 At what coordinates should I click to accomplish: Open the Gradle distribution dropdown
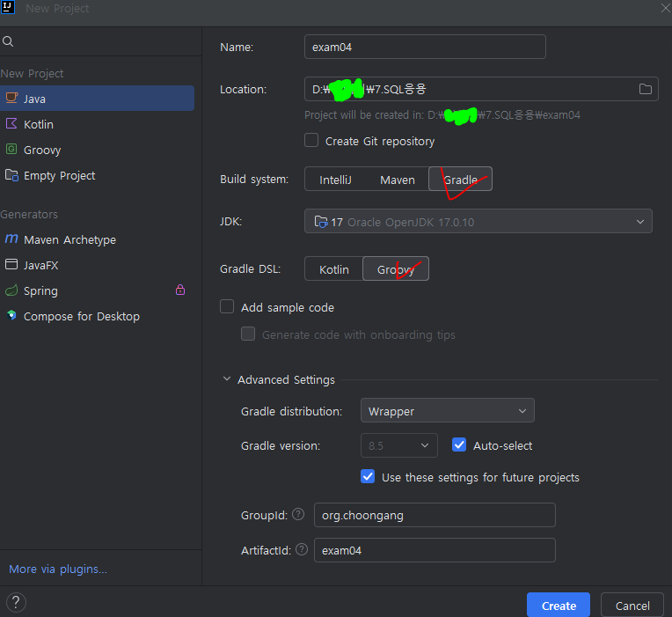click(448, 411)
